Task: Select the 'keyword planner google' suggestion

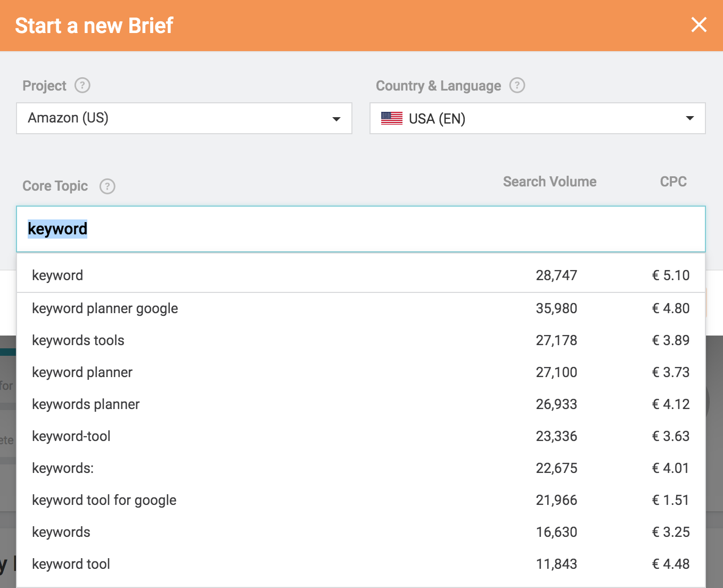Action: 361,308
